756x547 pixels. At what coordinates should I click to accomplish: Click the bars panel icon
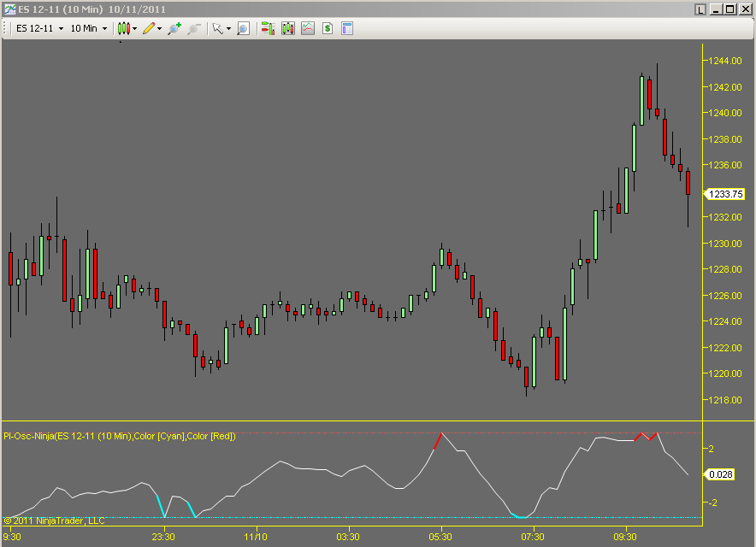[x=287, y=28]
